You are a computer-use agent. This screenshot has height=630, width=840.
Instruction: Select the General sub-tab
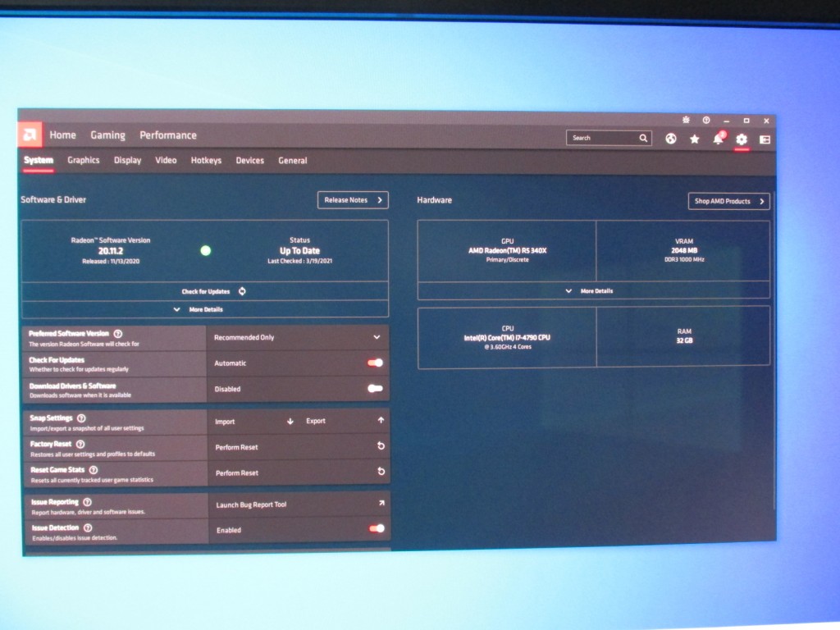coord(293,160)
